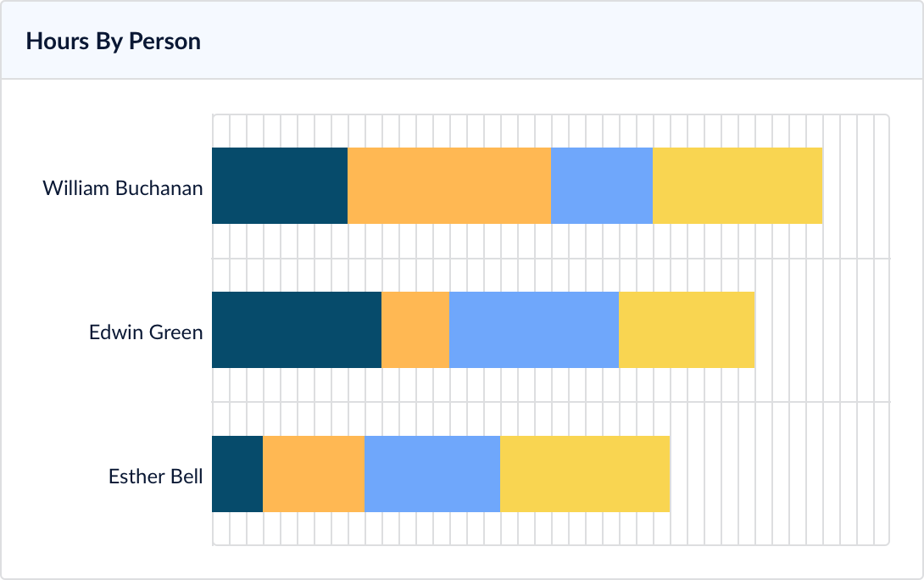924x580 pixels.
Task: Select the Esther Bell row label
Action: coord(155,476)
